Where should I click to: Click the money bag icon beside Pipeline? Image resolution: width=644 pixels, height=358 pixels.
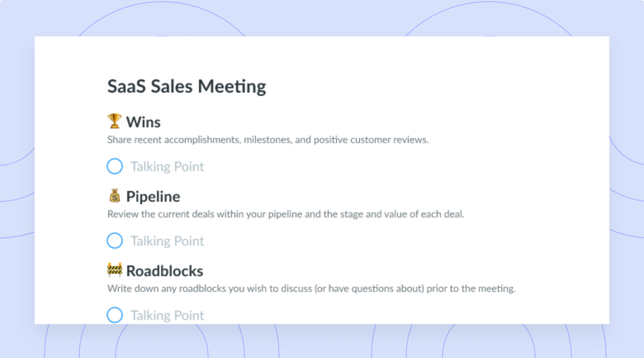115,196
